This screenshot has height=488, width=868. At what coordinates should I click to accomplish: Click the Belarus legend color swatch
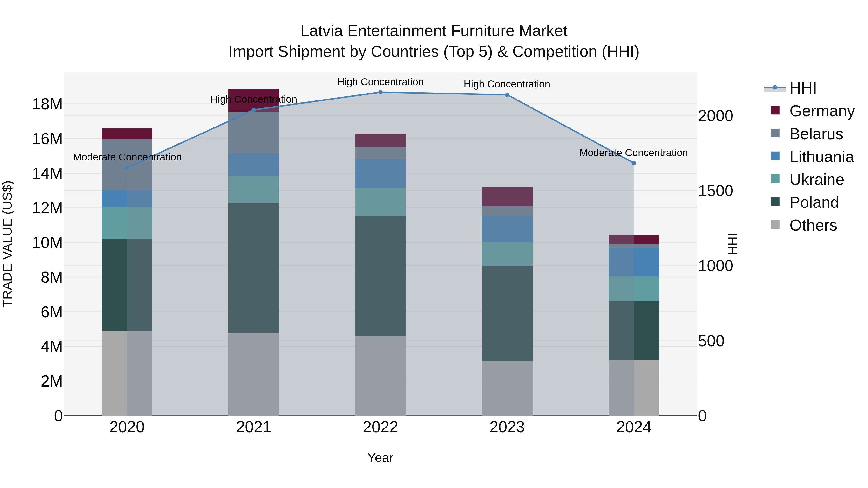point(775,133)
